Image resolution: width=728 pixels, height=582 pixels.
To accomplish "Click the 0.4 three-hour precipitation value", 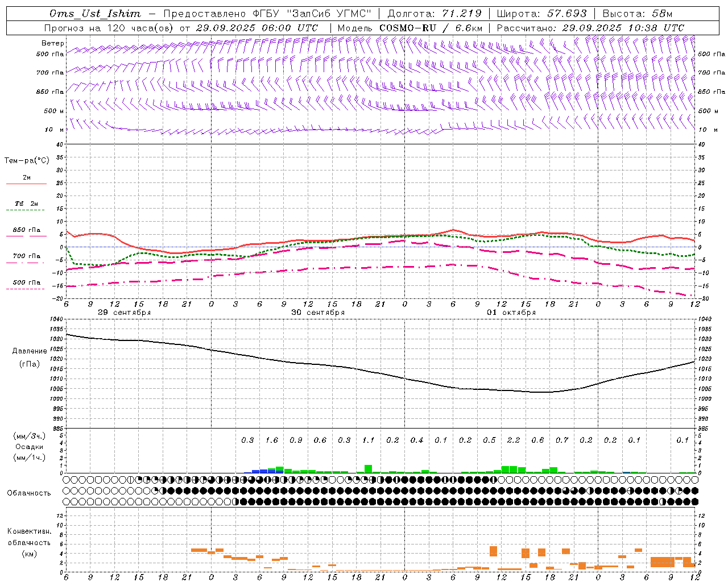I will click(x=417, y=440).
